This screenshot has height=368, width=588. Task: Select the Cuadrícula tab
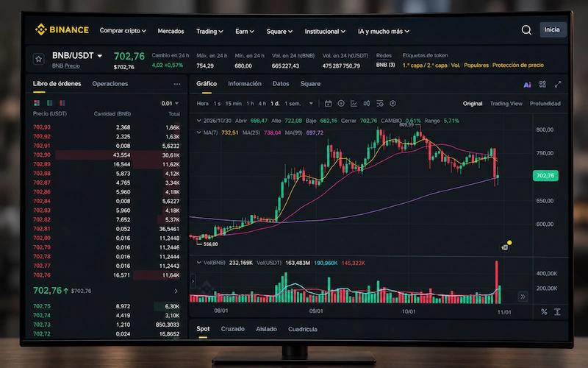point(303,329)
